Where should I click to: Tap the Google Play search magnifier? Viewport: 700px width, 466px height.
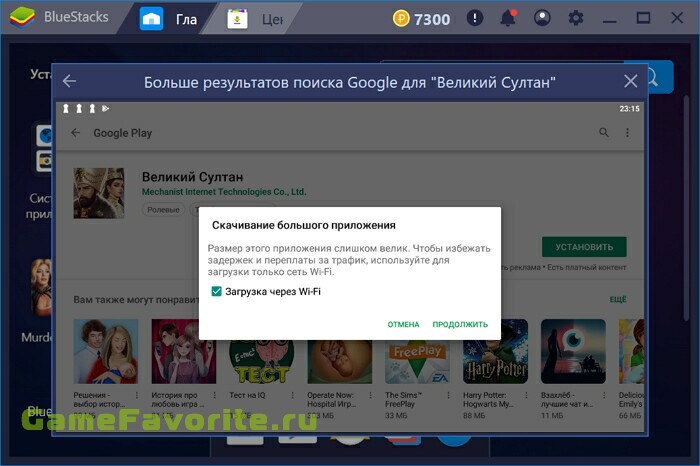coord(604,133)
